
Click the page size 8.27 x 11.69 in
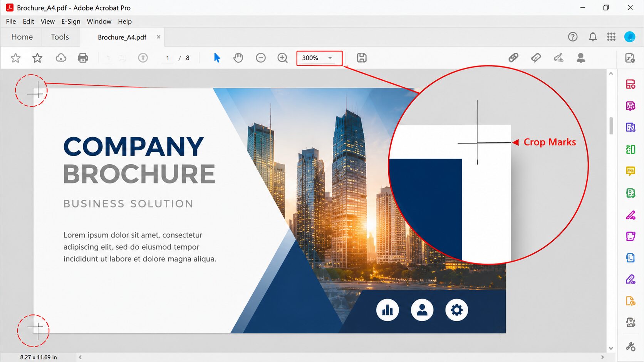[39, 357]
